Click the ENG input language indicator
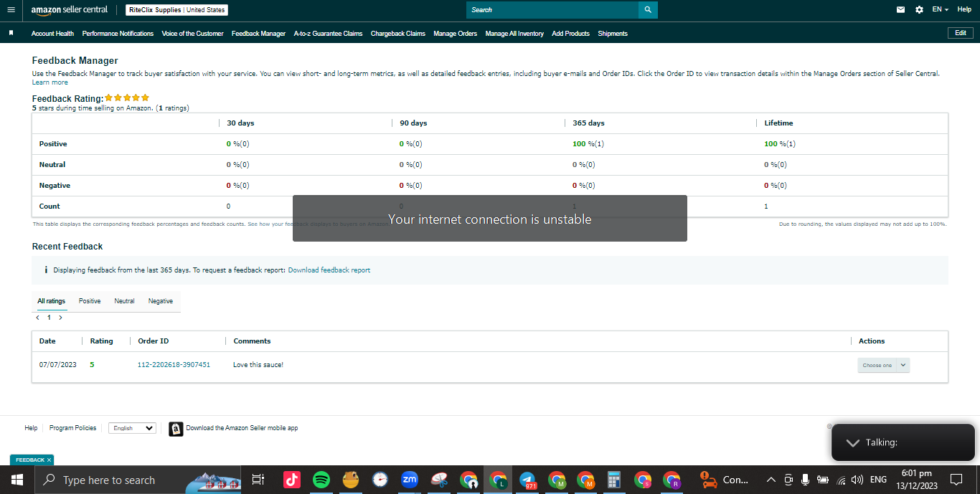The image size is (980, 494). point(878,480)
